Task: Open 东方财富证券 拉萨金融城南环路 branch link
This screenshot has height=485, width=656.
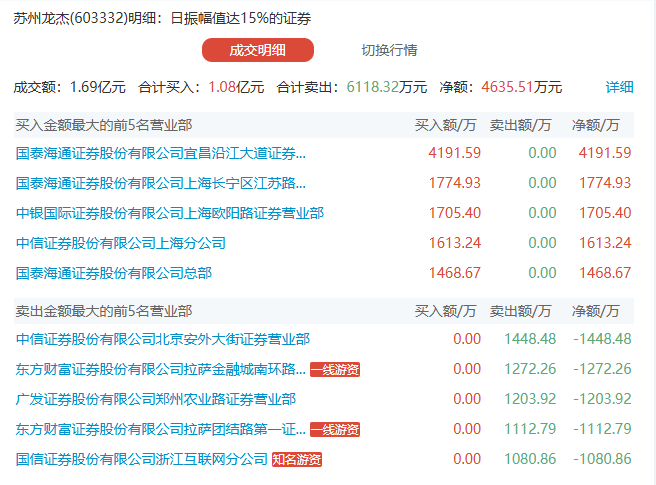Action: pyautogui.click(x=161, y=369)
